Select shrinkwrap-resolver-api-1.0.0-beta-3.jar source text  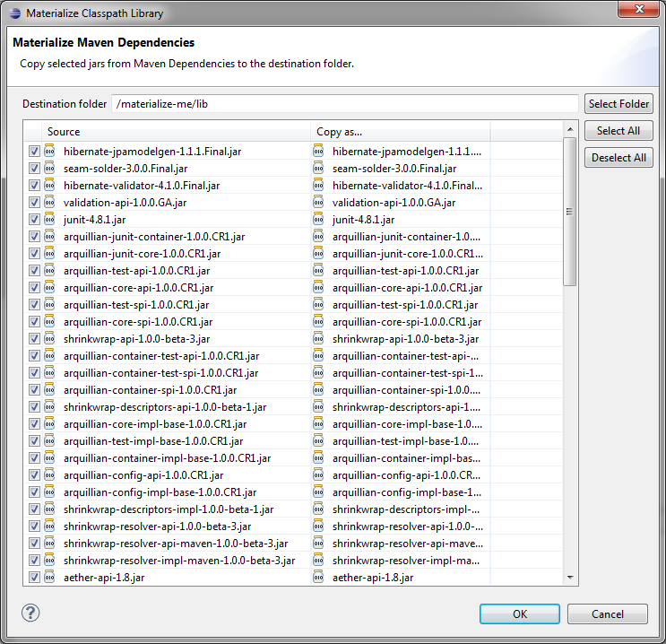pos(157,526)
